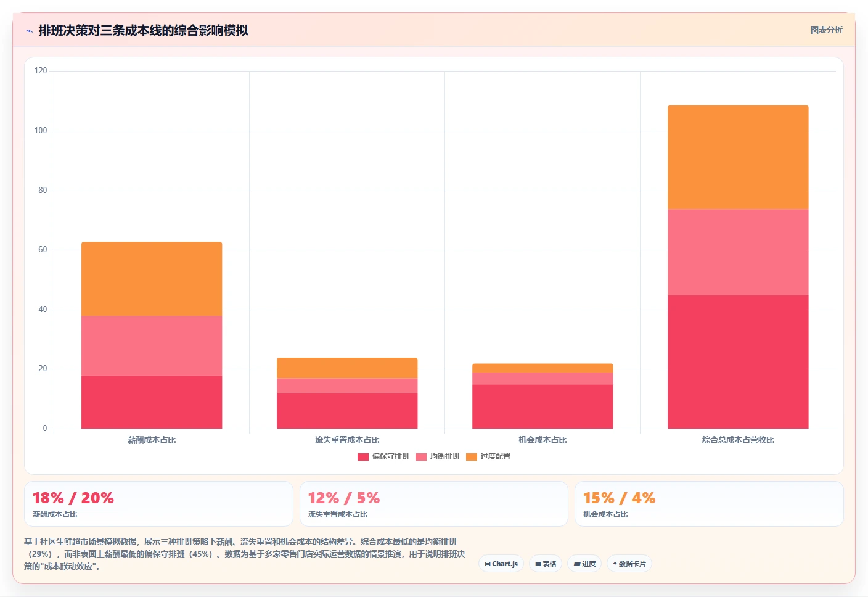
Task: Click the 图表分析 label
Action: (x=826, y=30)
